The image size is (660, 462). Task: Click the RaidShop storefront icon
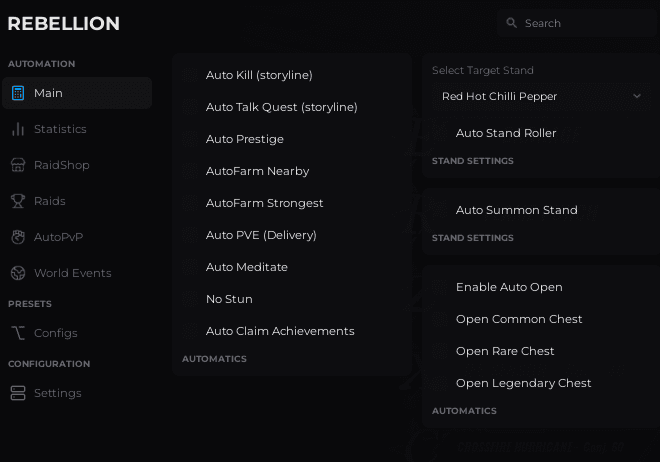click(x=18, y=165)
